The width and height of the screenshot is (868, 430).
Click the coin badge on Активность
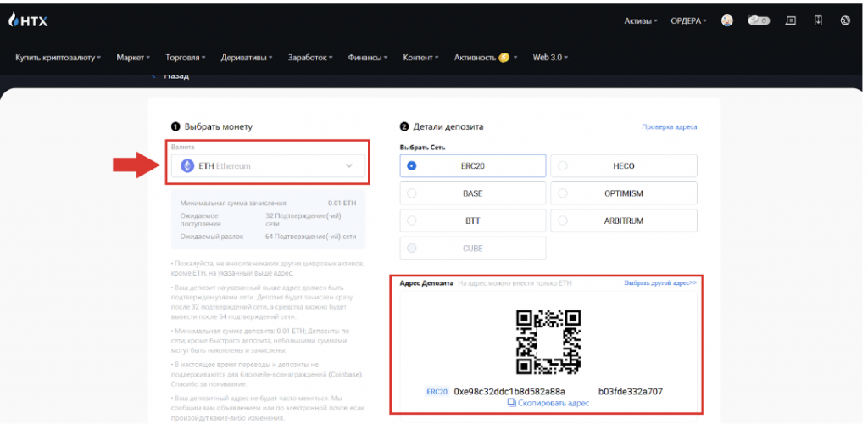504,57
